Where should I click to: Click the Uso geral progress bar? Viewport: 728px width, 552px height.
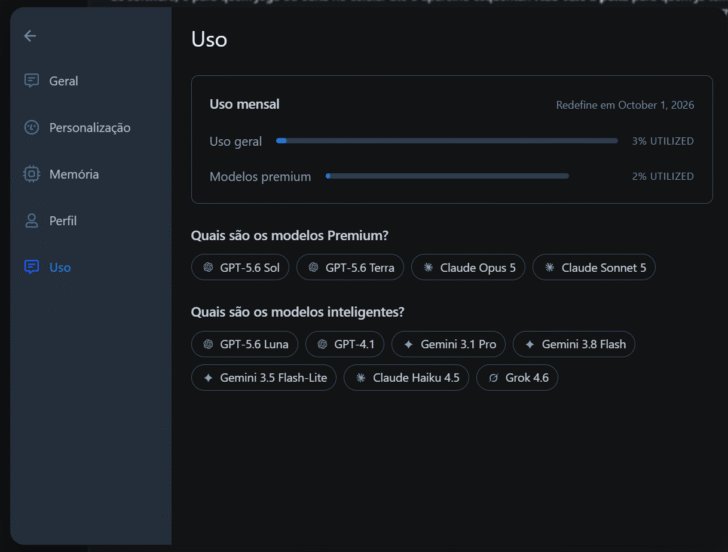coord(447,141)
